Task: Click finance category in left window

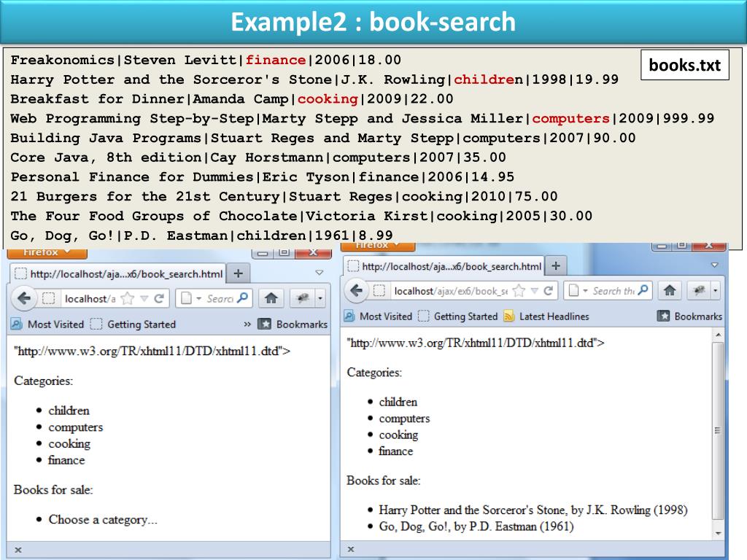Action: [x=66, y=460]
